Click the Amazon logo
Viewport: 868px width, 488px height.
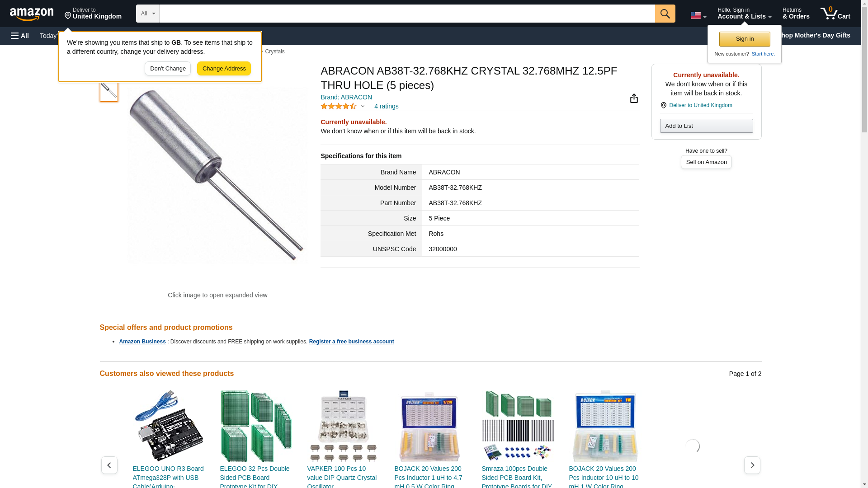(32, 14)
